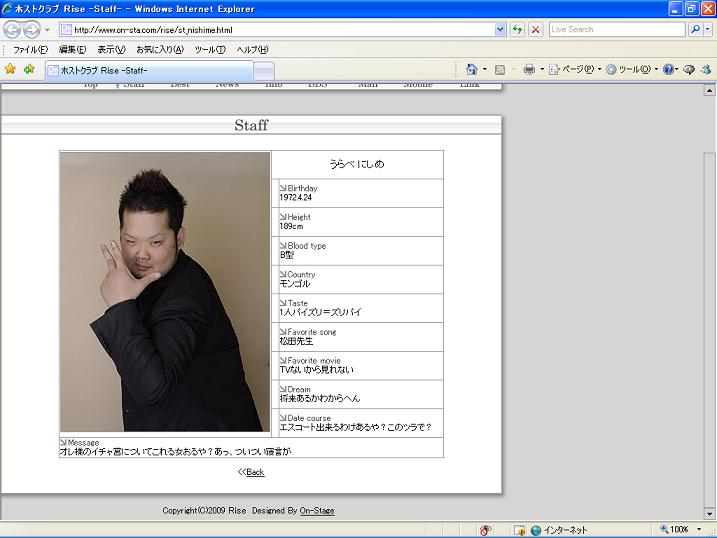This screenshot has height=538, width=717.
Task: Open the search provider options dropdown
Action: [x=707, y=30]
